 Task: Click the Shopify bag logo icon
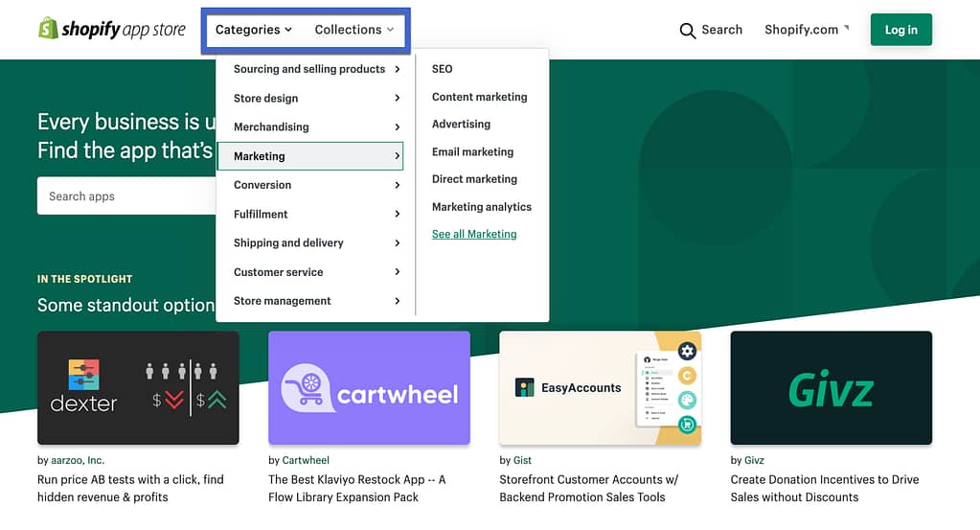tap(48, 29)
